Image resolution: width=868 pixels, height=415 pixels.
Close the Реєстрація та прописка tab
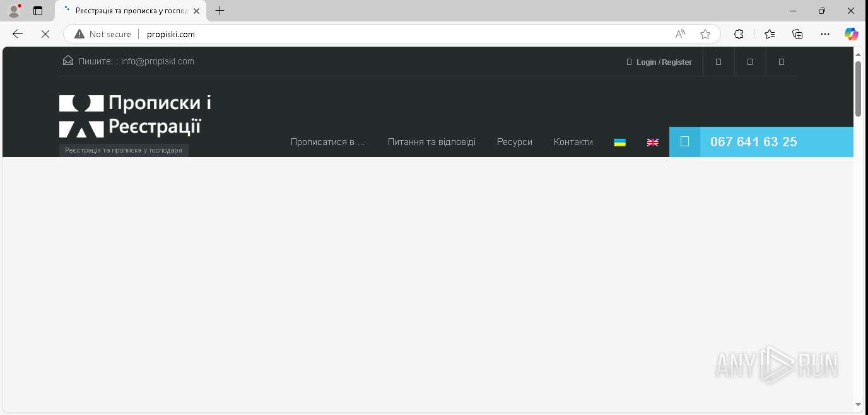click(x=196, y=11)
